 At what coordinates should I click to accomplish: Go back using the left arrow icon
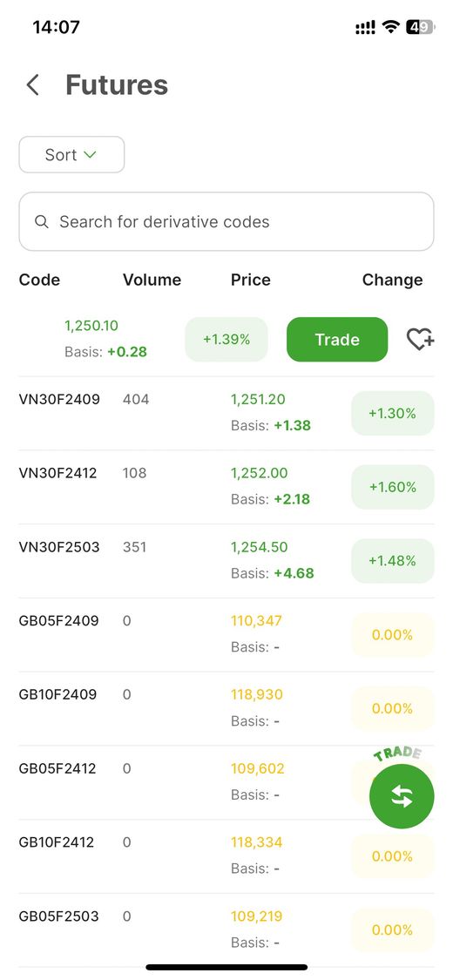[33, 85]
